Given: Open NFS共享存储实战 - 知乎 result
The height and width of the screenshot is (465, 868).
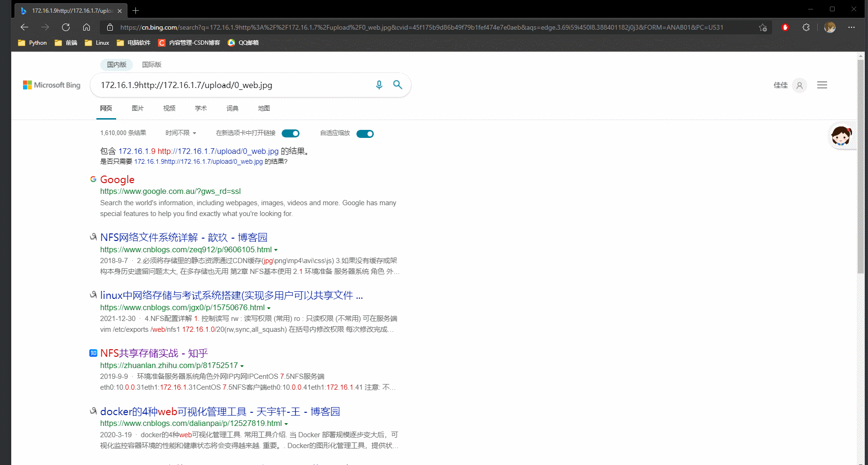Looking at the screenshot, I should click(x=154, y=353).
